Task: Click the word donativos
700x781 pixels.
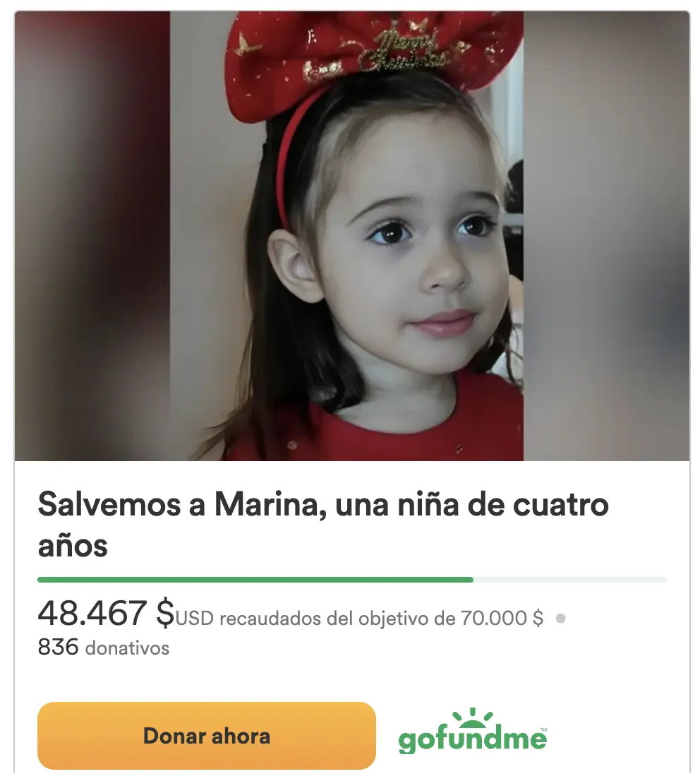Action: [128, 648]
